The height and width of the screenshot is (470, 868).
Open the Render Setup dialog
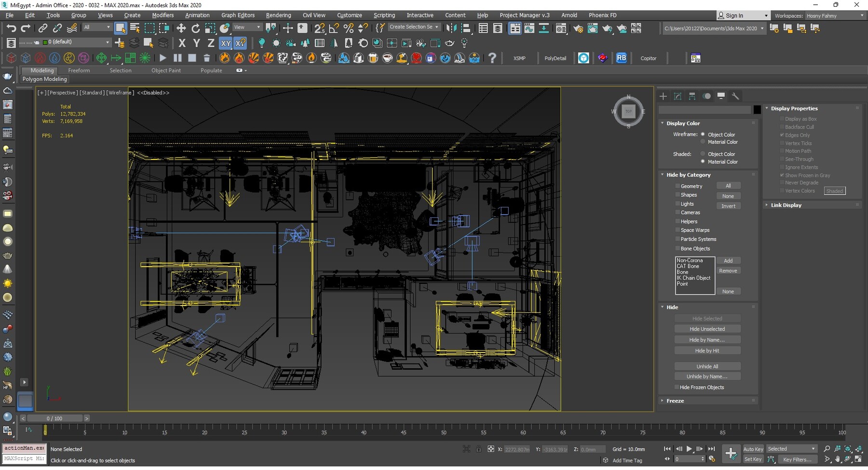pos(579,28)
